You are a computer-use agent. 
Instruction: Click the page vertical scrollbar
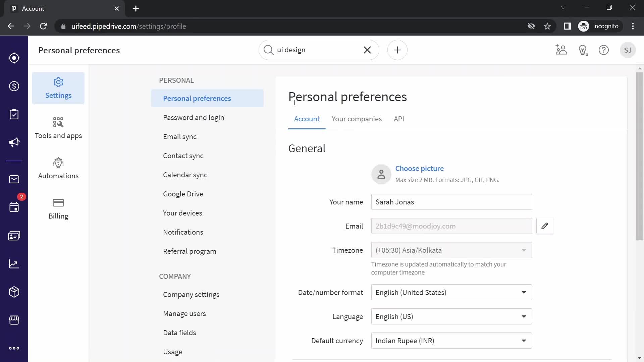(640, 156)
